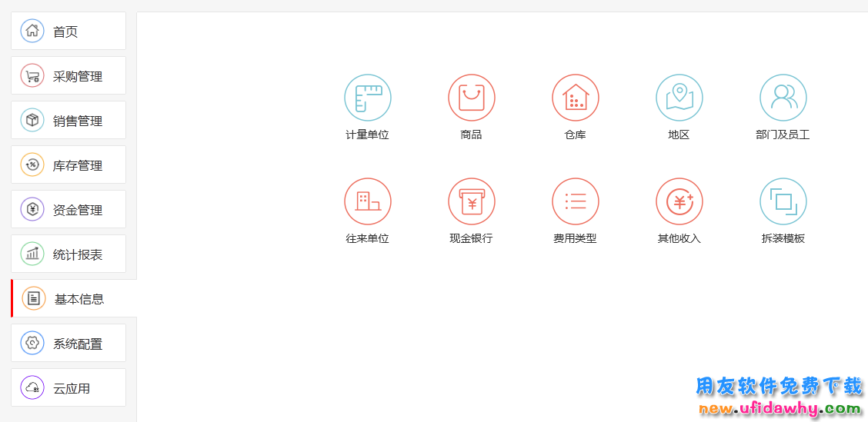The width and height of the screenshot is (868, 422).
Task: Open the 计量单位 ruler icon
Action: coord(367,98)
